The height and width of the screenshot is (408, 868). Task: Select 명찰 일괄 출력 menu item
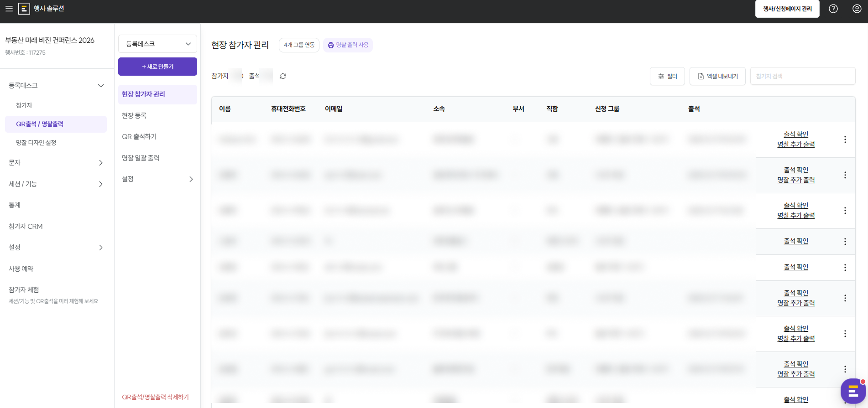[141, 158]
